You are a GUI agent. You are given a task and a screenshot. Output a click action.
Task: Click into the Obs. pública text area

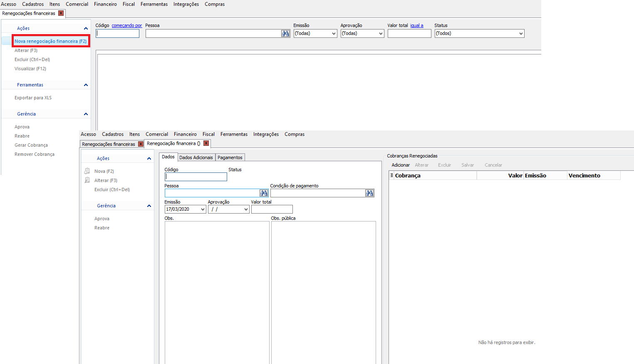[x=323, y=293]
